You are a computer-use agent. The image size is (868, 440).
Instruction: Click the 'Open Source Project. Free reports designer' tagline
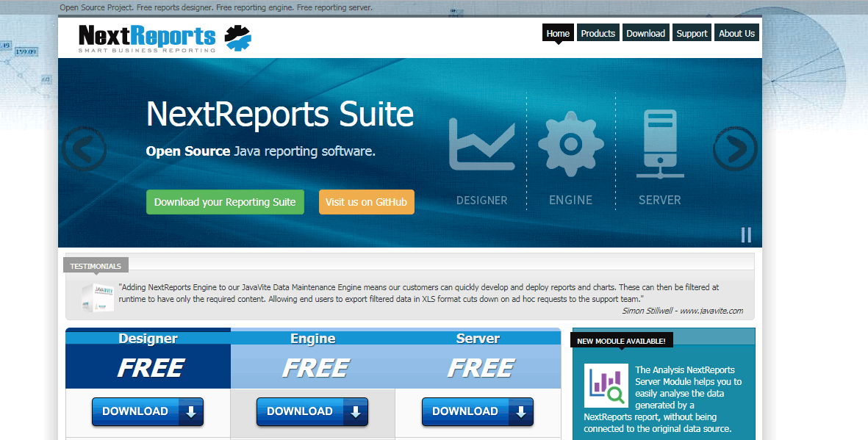coord(216,8)
